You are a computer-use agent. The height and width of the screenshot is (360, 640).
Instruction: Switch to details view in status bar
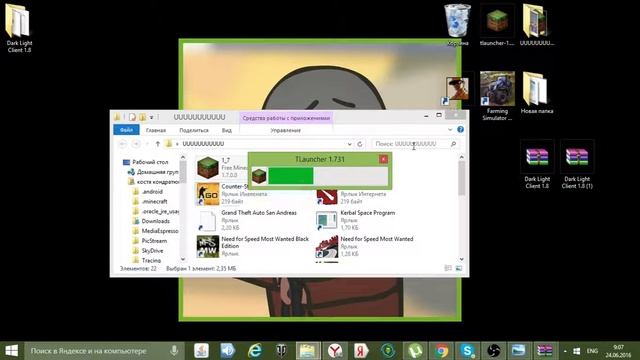[448, 268]
